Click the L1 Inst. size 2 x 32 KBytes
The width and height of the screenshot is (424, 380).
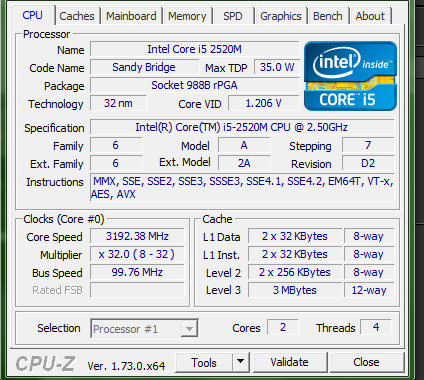point(295,254)
